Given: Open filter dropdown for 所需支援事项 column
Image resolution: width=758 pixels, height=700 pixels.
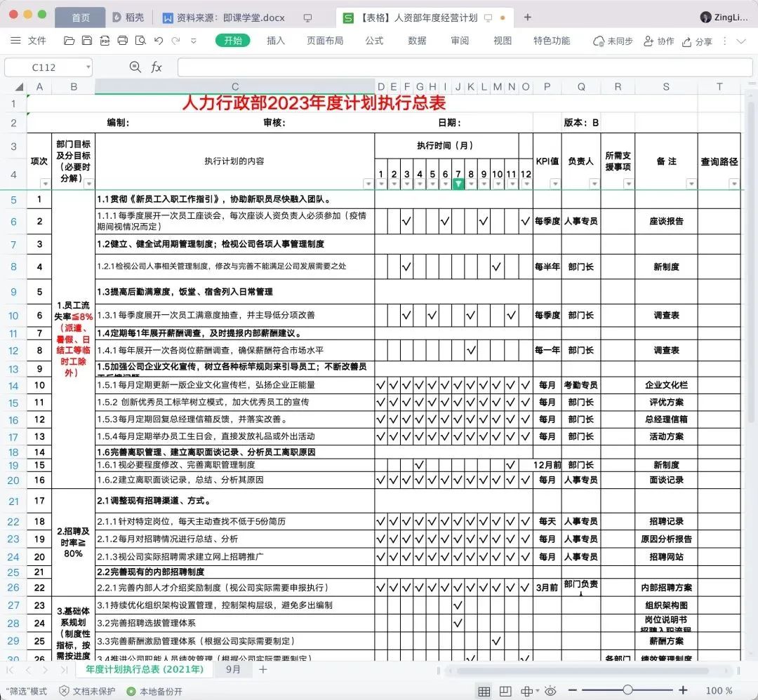Looking at the screenshot, I should pyautogui.click(x=628, y=184).
